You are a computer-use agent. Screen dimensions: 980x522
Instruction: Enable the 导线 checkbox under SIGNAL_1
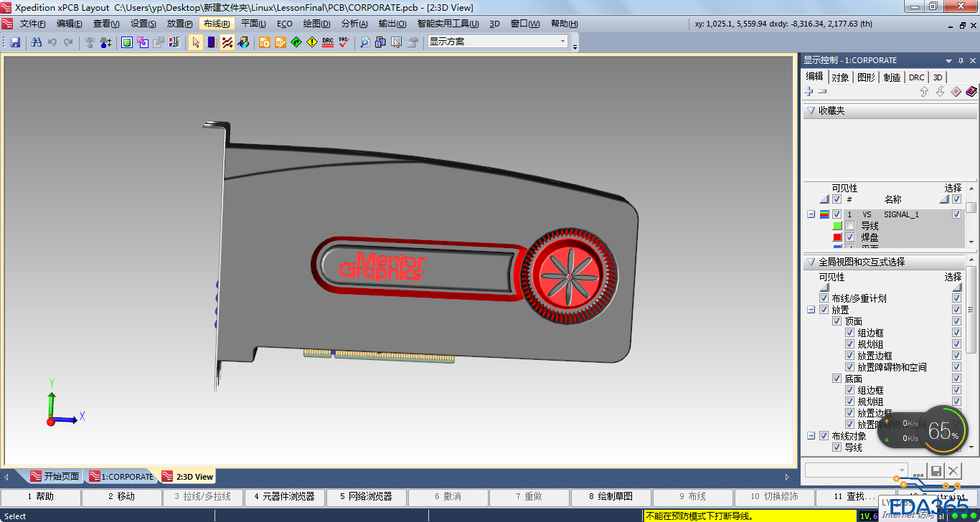(849, 226)
